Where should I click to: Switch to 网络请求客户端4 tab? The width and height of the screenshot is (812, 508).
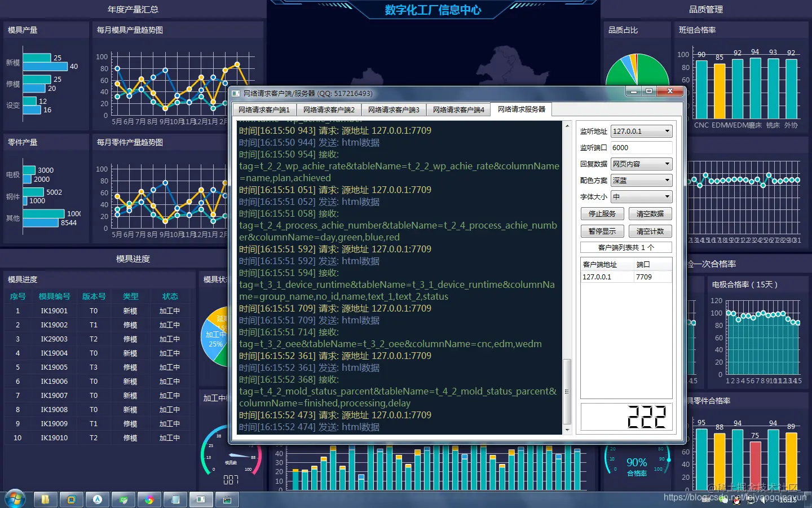point(458,110)
